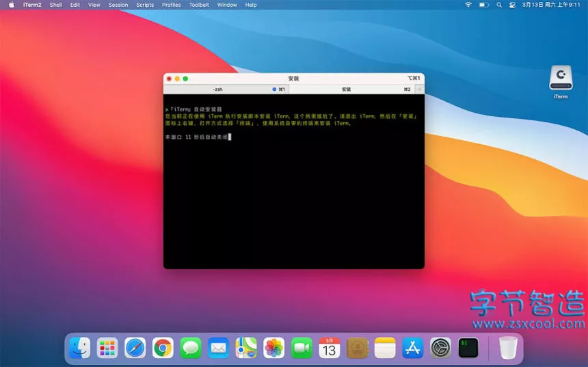Click the Wi-Fi status icon
Viewport: 588px width, 367px height.
[x=468, y=5]
